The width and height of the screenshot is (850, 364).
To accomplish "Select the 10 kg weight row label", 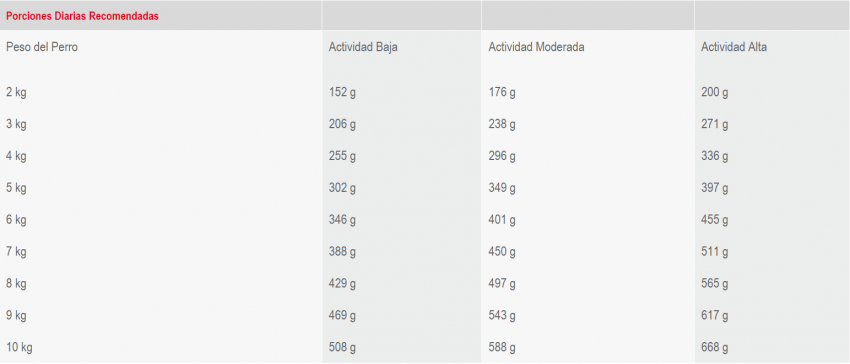I will point(19,347).
